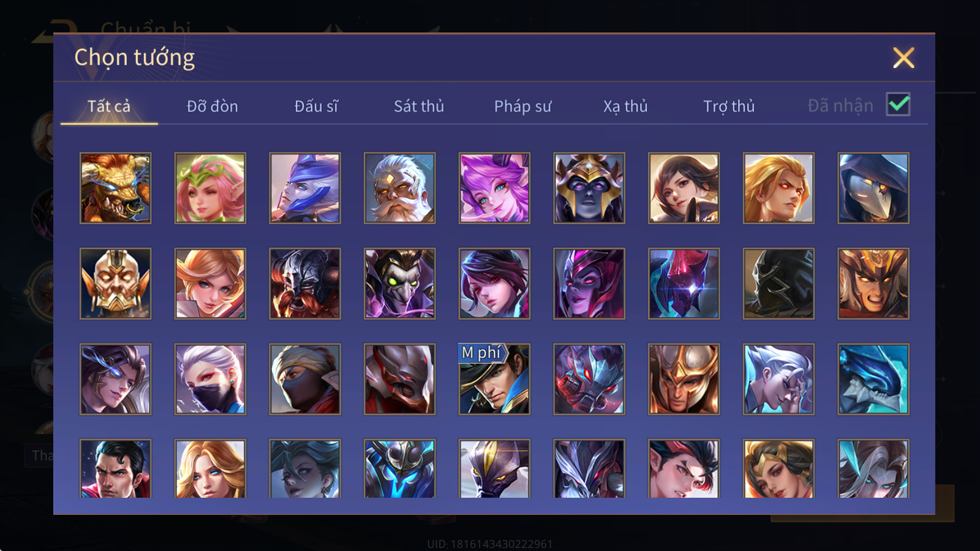Toggle the 'Đã nhận' checkbox
This screenshot has height=551, width=980.
[898, 105]
